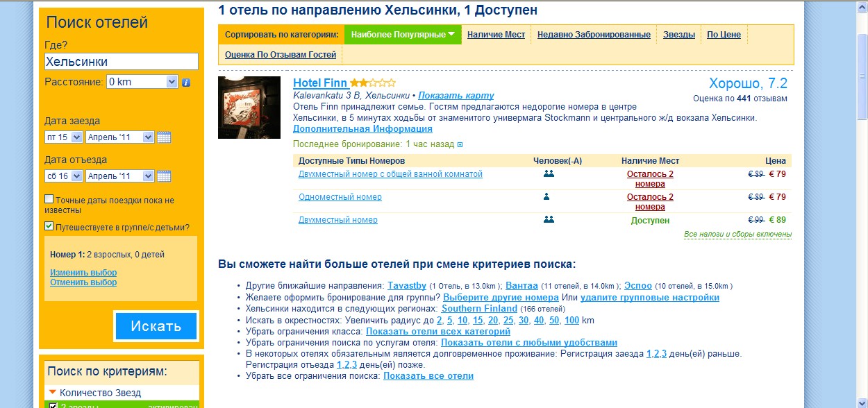This screenshot has width=868, height=408.
Task: Open the check-out month dropdown
Action: [x=119, y=176]
